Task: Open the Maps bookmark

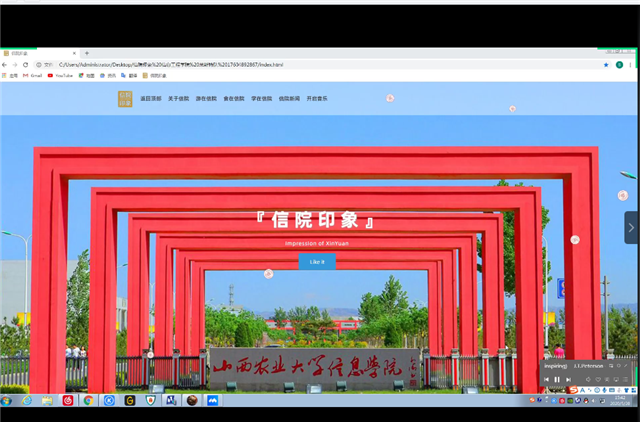Action: point(87,76)
